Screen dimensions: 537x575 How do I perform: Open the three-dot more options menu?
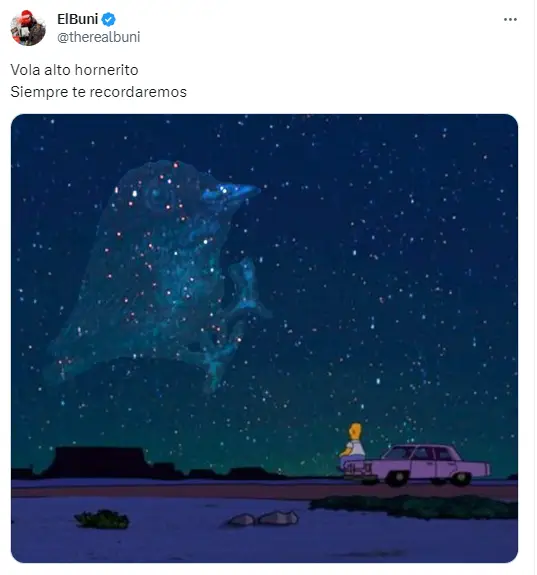pyautogui.click(x=510, y=19)
